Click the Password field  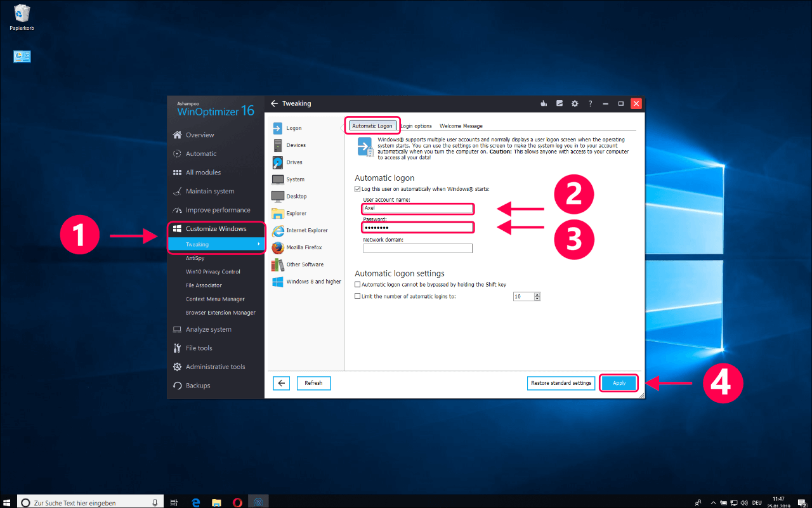point(417,227)
